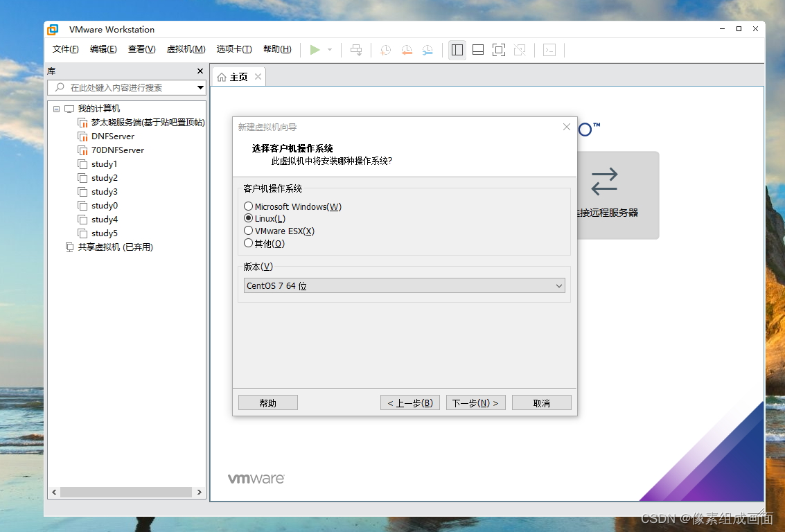Click the 取消 button
This screenshot has height=532, width=785.
click(x=542, y=403)
